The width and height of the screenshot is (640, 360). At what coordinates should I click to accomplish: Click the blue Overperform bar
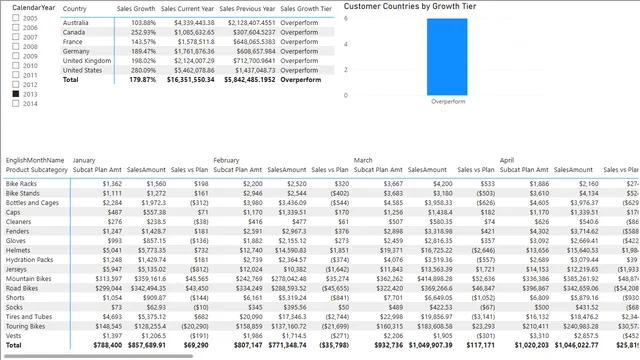click(447, 57)
